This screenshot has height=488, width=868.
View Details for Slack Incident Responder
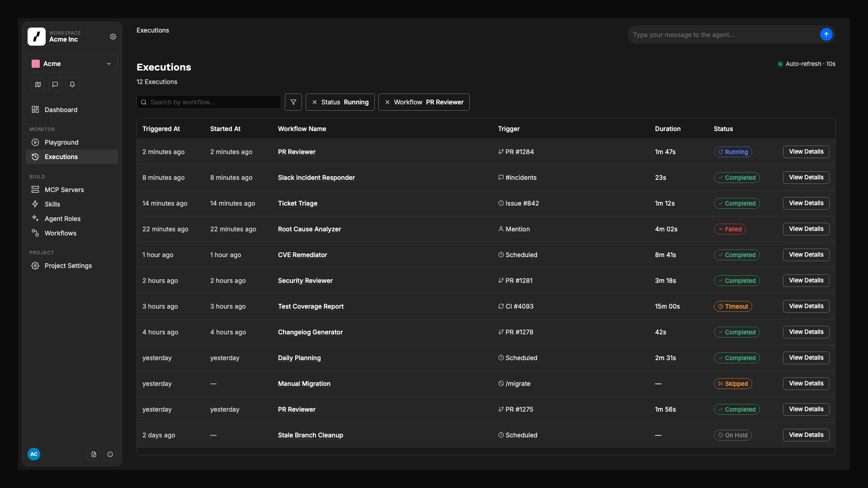tap(806, 178)
